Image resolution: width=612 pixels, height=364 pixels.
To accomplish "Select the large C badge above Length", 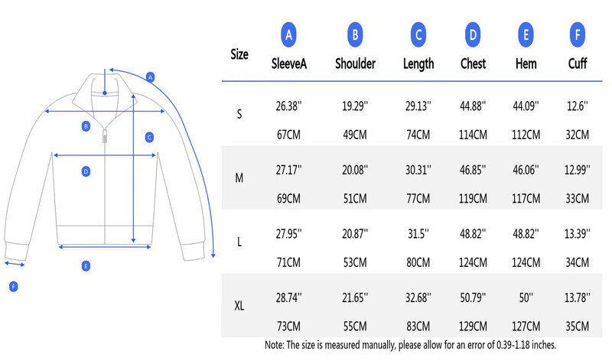I will [x=418, y=34].
